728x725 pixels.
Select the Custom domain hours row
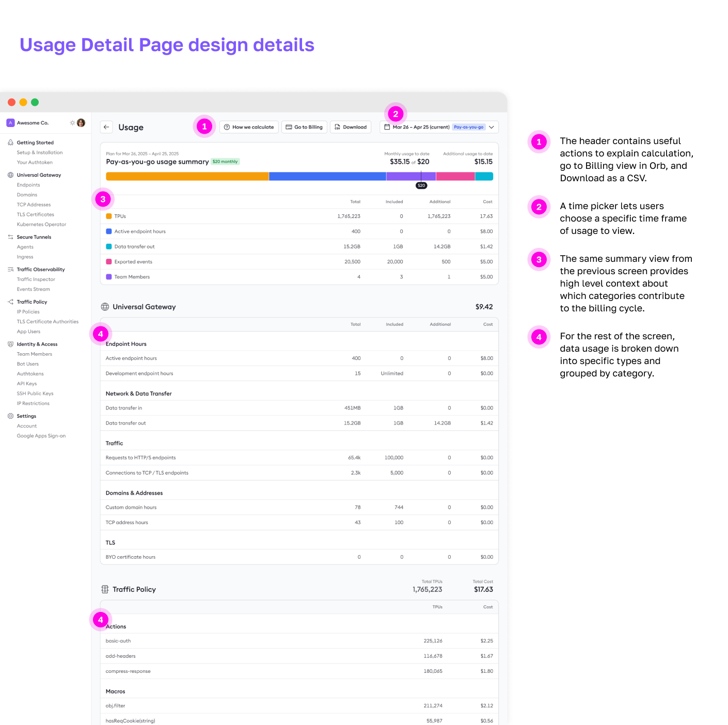point(299,507)
